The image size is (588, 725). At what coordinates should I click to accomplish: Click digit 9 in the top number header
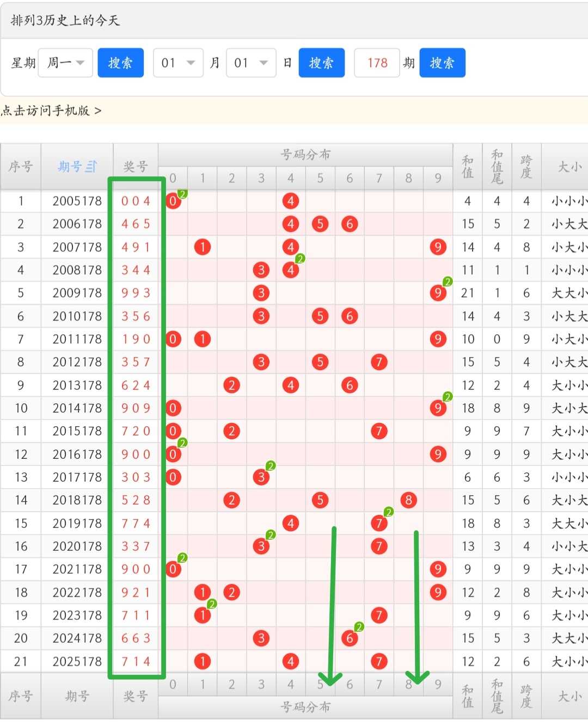[438, 178]
